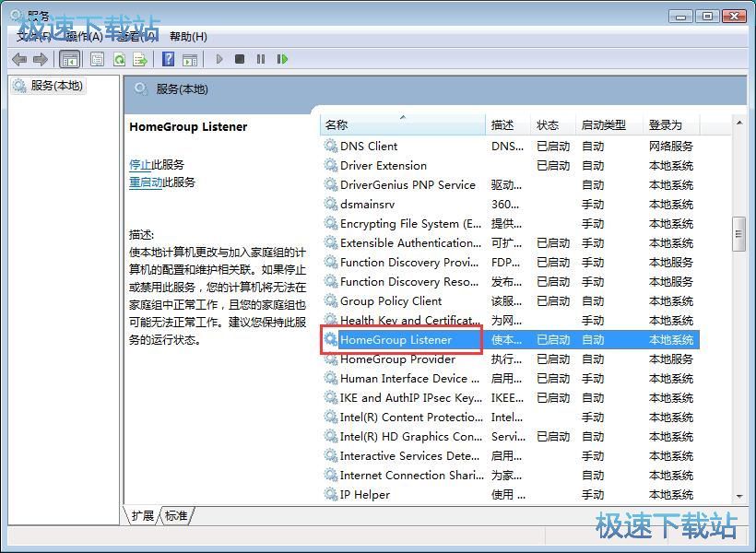Select the HomeGroup Provider service
Screen dimensions: 756x553
coord(510,359)
